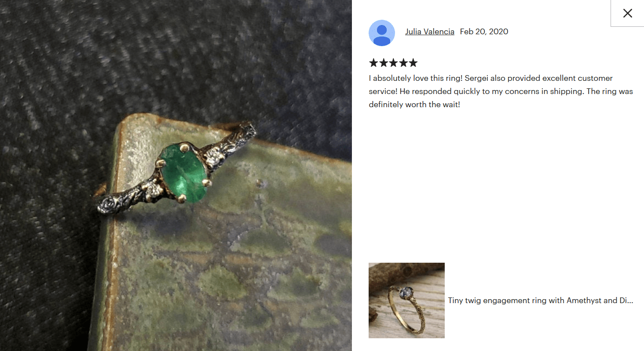The height and width of the screenshot is (351, 644).
Task: Click the gold ring inside the listing thumbnail
Action: pos(410,306)
